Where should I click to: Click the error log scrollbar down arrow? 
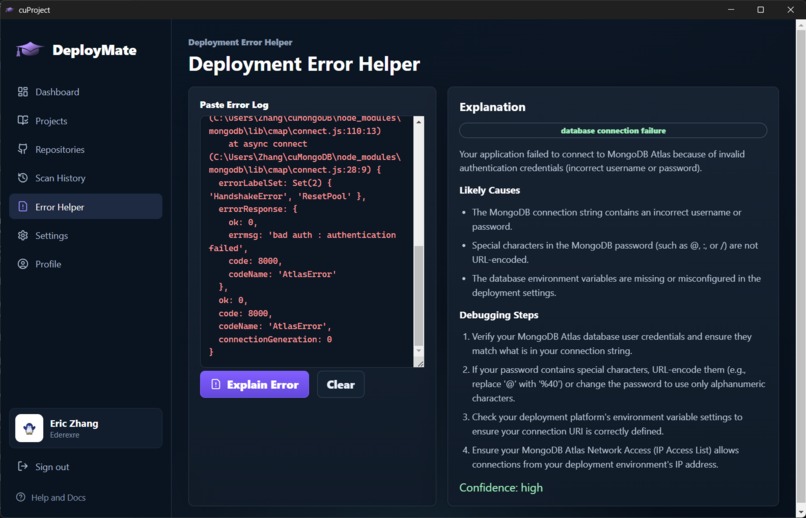(418, 350)
